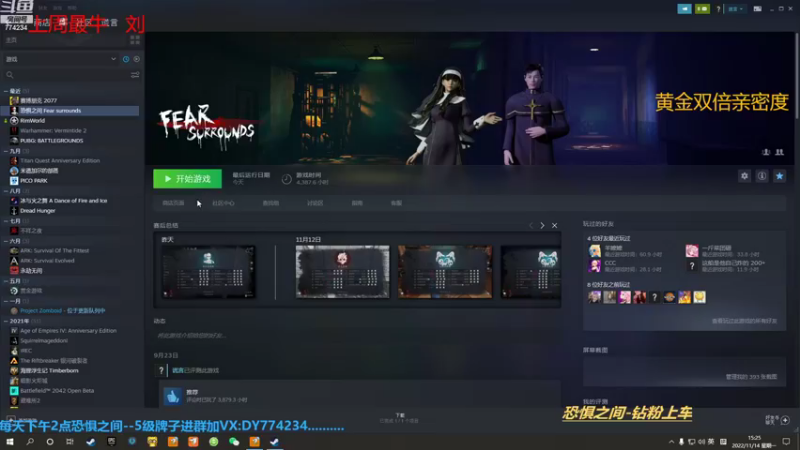Click the green 开始游戏 play button

[x=187, y=179]
